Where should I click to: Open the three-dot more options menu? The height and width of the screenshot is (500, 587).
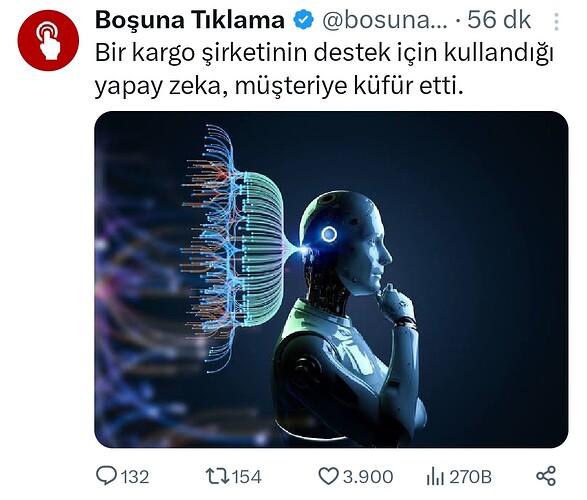coord(557,22)
